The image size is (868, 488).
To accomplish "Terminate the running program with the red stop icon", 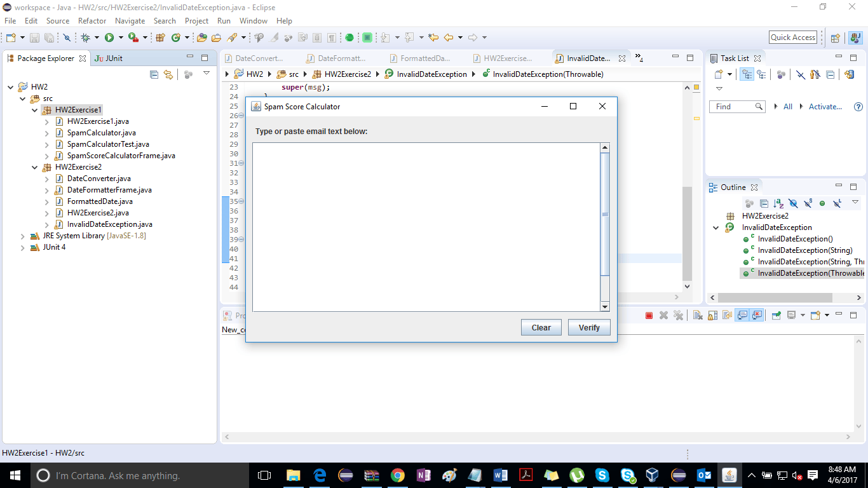I will [649, 315].
